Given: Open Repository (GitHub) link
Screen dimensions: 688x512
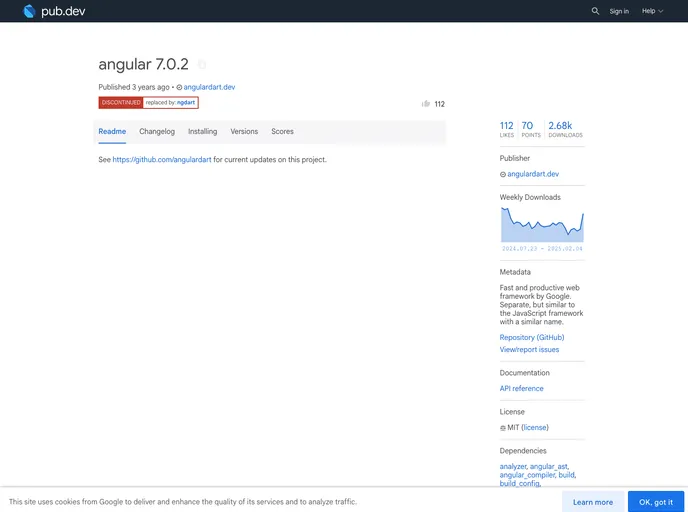Looking at the screenshot, I should [x=532, y=338].
